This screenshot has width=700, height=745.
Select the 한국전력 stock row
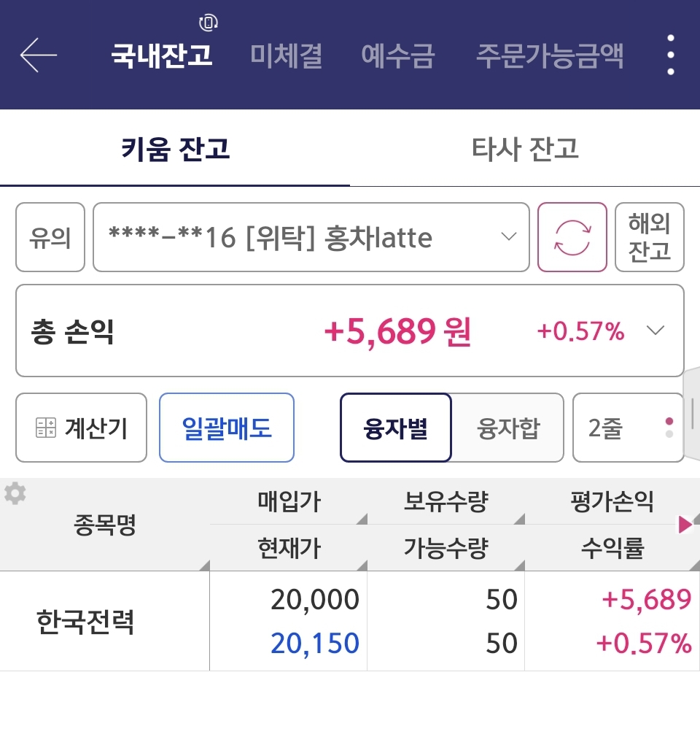pos(85,622)
